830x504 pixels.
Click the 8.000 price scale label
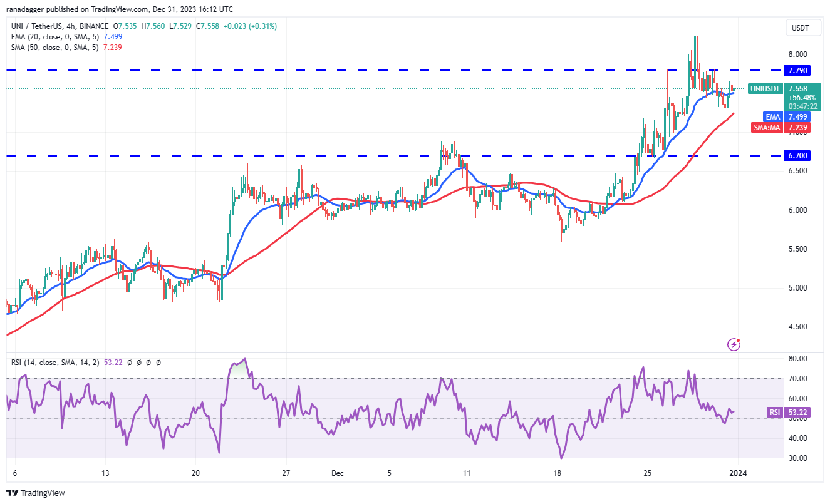(797, 54)
